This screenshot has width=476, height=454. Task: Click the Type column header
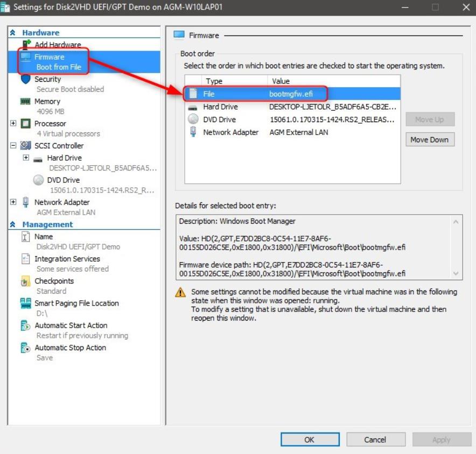coord(234,81)
